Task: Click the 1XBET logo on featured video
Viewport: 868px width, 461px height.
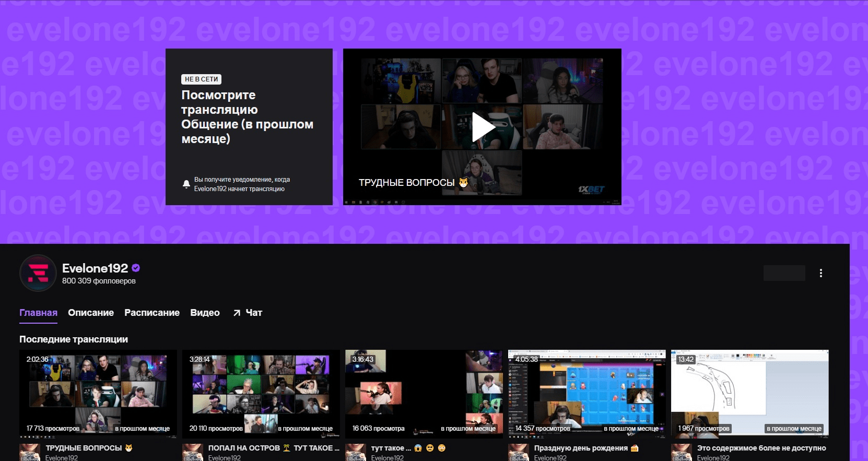Action: pyautogui.click(x=591, y=190)
